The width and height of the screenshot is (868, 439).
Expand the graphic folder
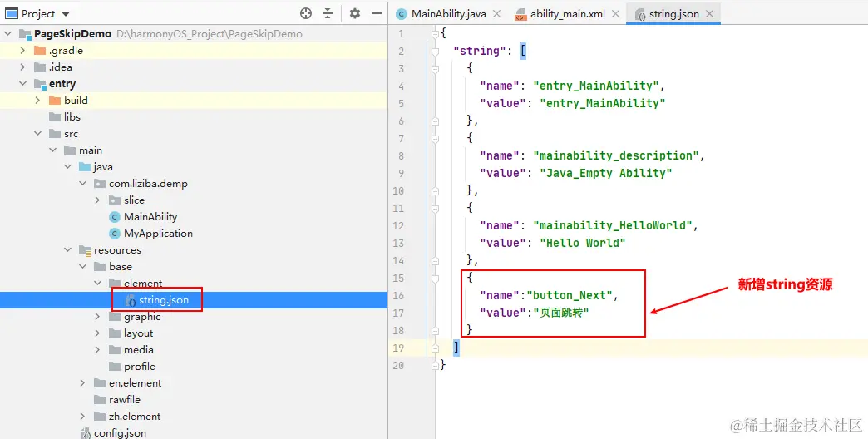click(97, 317)
